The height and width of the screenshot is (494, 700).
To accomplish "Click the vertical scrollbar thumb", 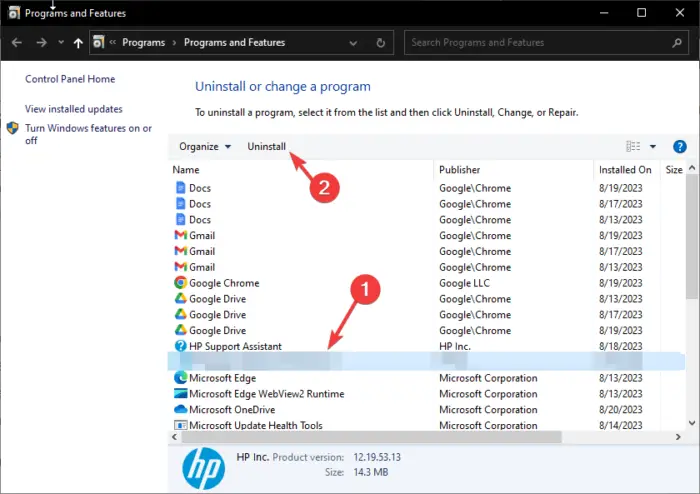I will coord(692,237).
